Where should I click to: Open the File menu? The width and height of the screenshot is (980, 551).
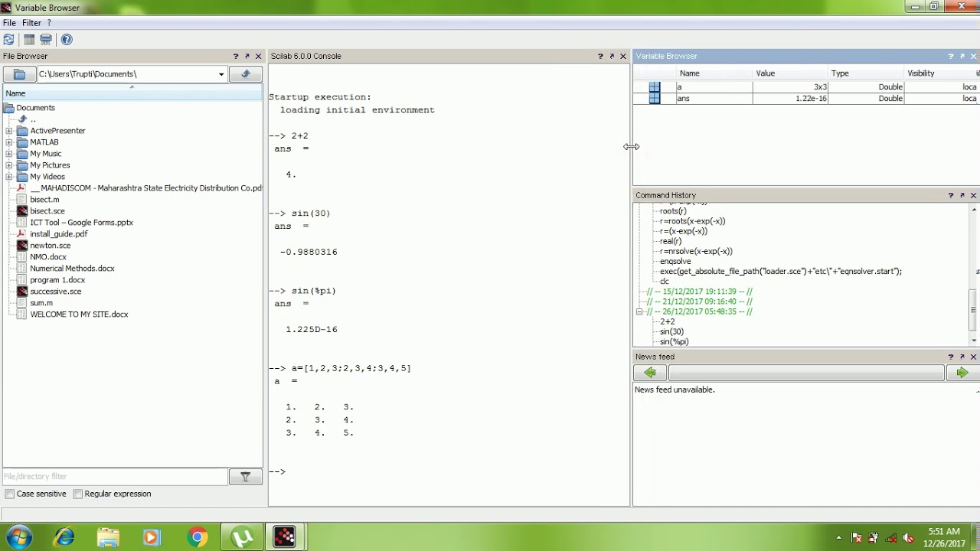click(x=9, y=23)
